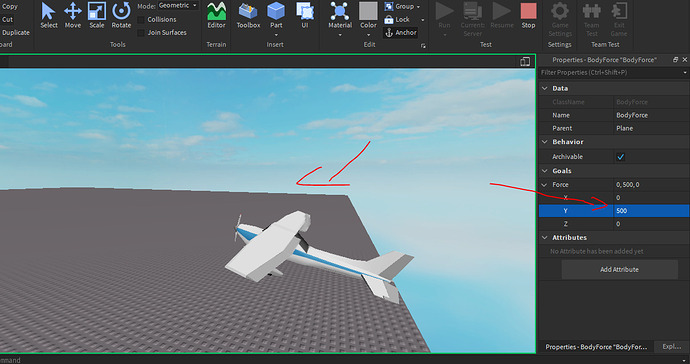Activate the Rotate tool

(x=121, y=15)
